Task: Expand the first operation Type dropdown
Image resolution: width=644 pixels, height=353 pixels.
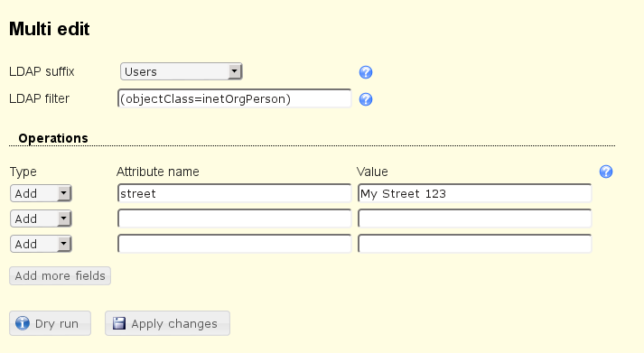Action: (x=41, y=193)
